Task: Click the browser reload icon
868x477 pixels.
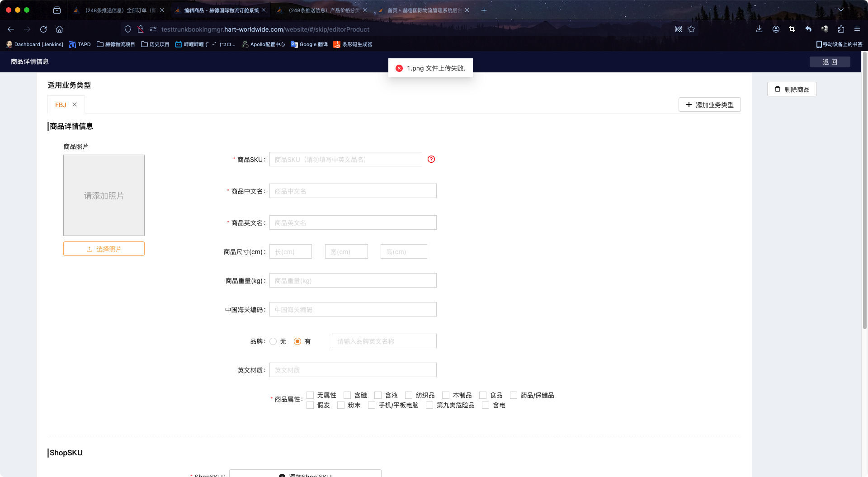Action: pos(43,29)
